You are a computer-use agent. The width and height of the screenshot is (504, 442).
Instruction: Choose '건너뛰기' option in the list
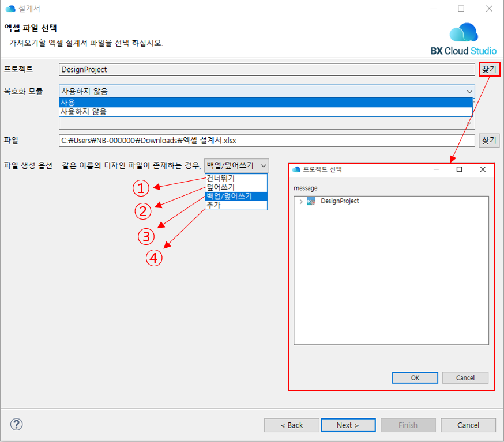coord(236,179)
